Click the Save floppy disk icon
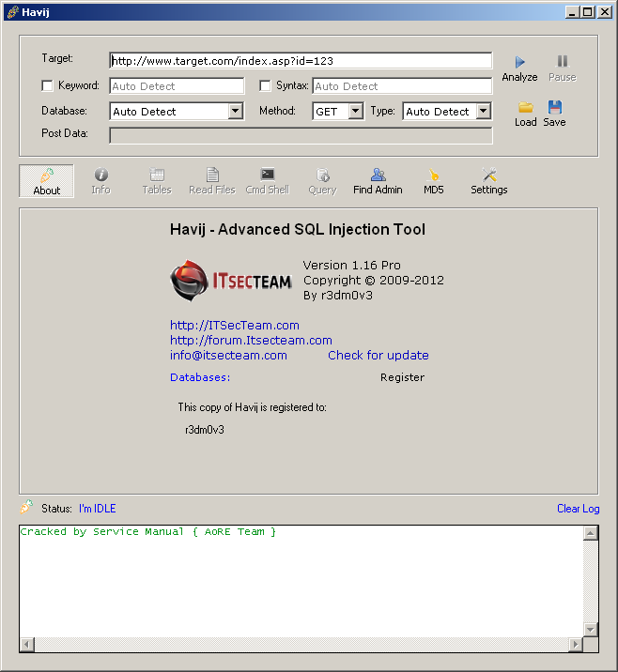Screen dimensions: 618x672 pyautogui.click(x=555, y=107)
